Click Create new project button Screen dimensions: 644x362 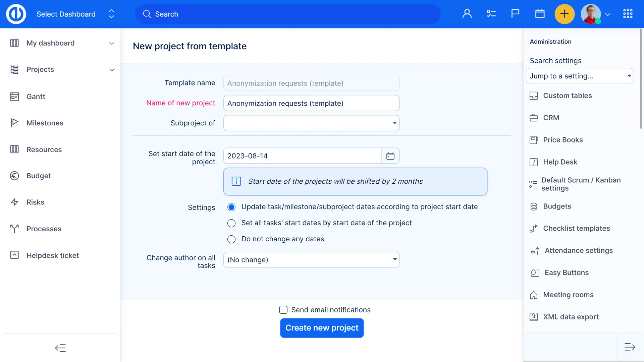point(322,328)
